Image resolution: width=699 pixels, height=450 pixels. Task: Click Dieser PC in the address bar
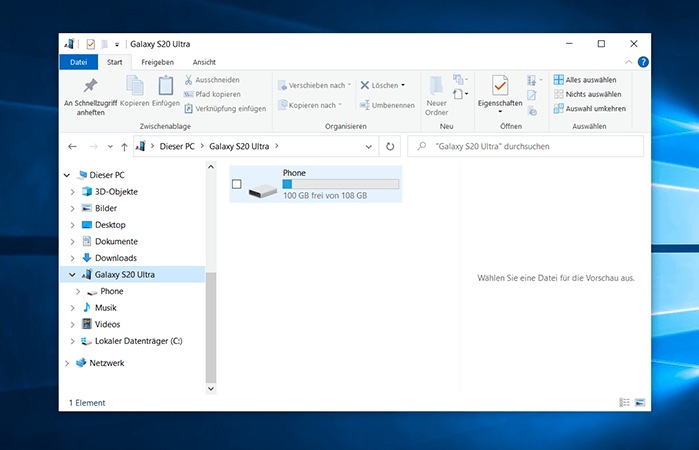(x=177, y=146)
